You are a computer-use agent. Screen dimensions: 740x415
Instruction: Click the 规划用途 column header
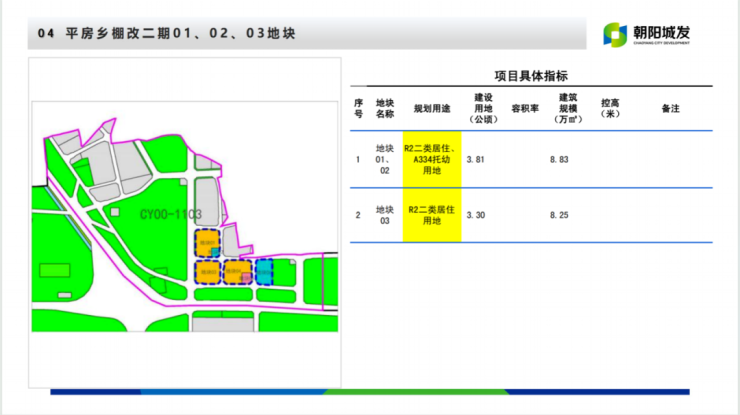coord(432,108)
